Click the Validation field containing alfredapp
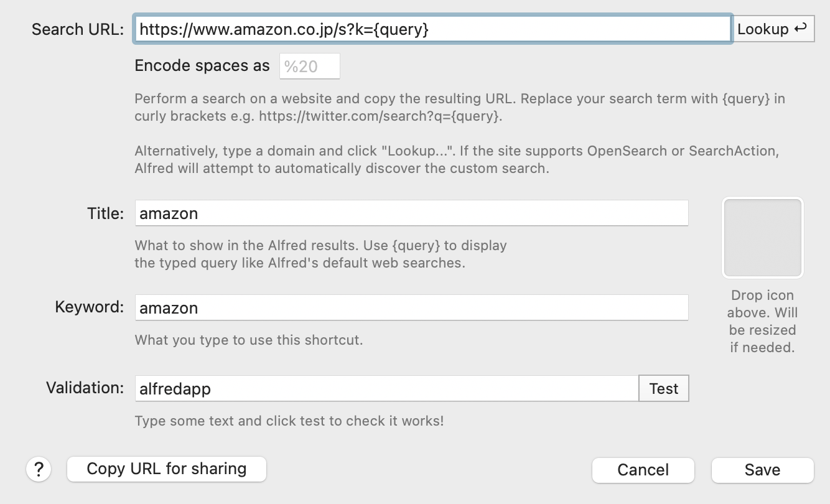 tap(387, 389)
